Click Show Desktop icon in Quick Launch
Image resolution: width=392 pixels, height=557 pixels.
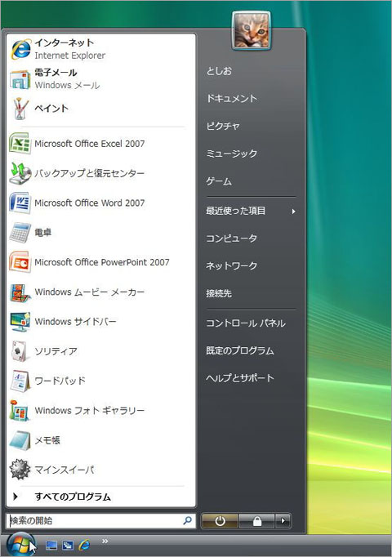51,545
